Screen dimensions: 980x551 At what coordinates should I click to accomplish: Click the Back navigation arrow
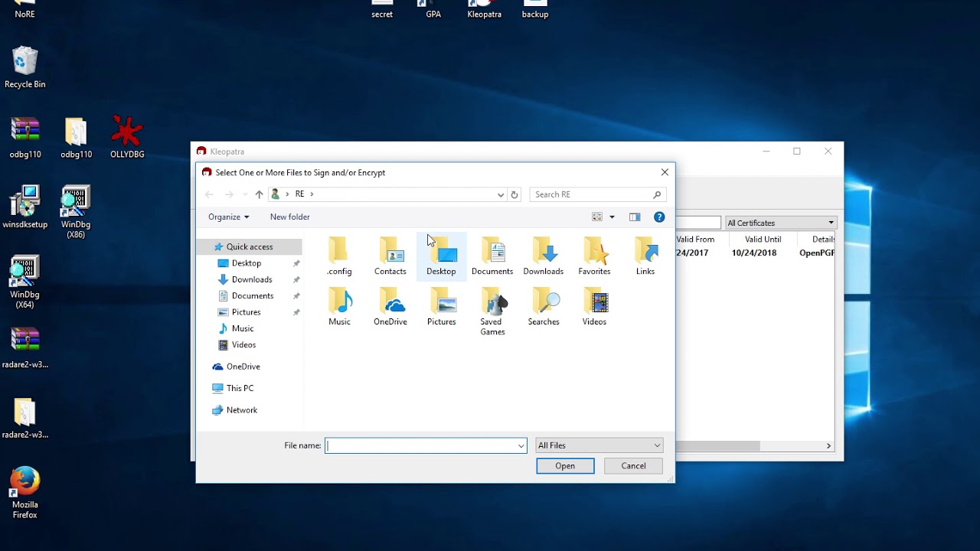209,194
